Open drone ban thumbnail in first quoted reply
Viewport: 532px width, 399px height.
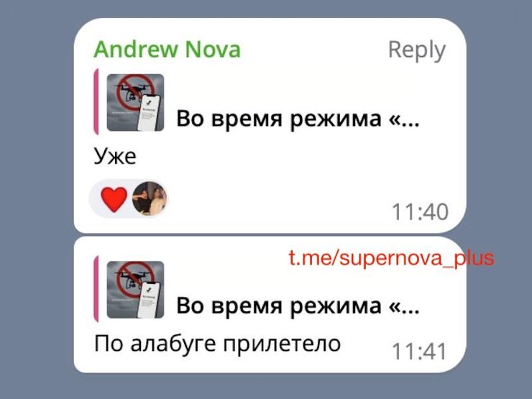coord(135,103)
